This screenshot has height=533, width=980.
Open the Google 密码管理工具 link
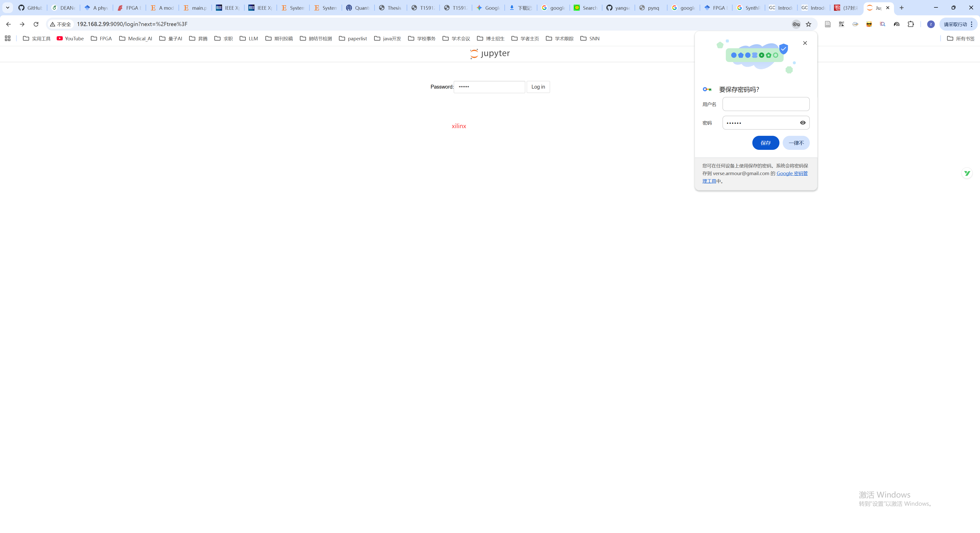792,174
